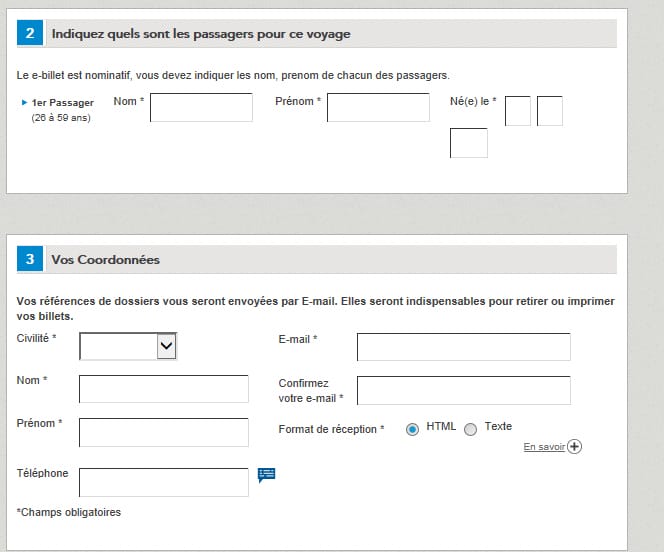Click the blue number 2 step badge
664x552 pixels.
tap(30, 33)
